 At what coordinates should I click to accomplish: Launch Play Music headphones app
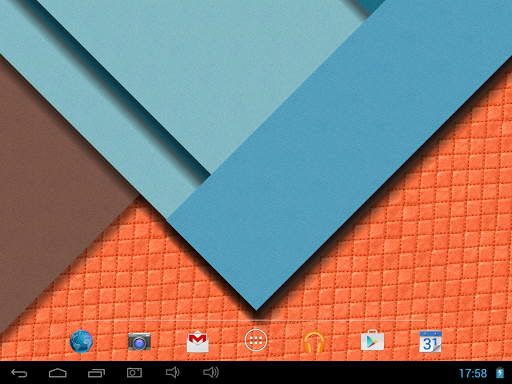coord(314,342)
